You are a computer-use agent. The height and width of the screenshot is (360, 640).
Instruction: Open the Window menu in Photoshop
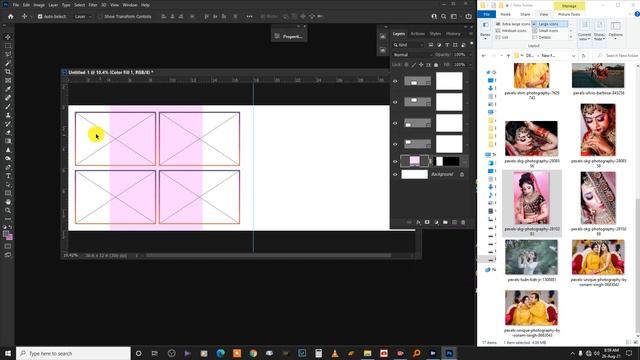click(x=130, y=5)
